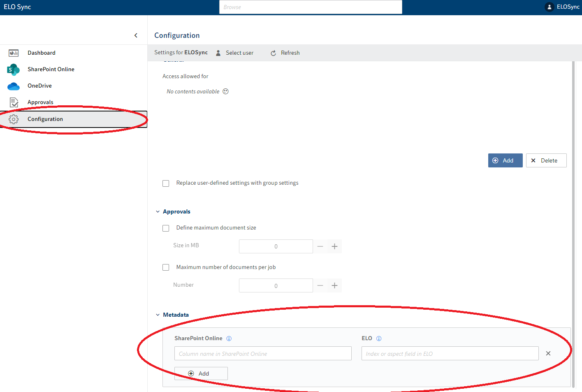Click the info icon beside SharePoint Online

[229, 339]
